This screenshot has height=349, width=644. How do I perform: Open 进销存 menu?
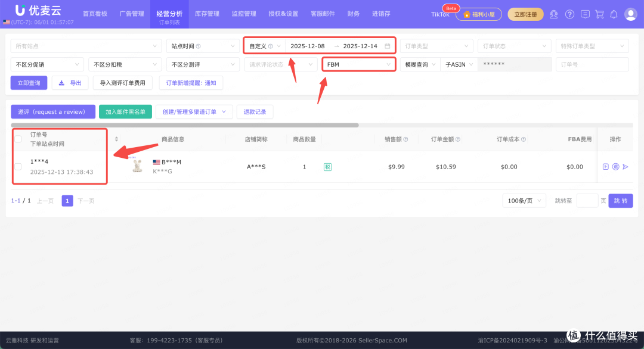tap(381, 14)
